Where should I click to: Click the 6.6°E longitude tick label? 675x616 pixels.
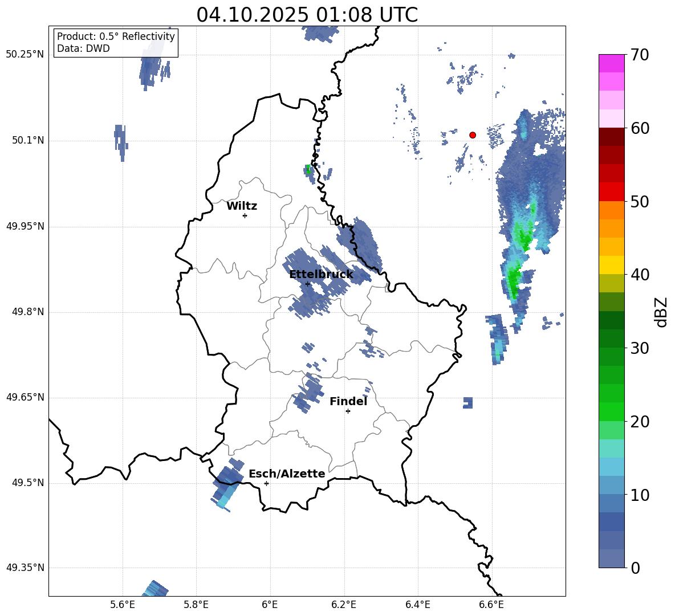coord(491,605)
